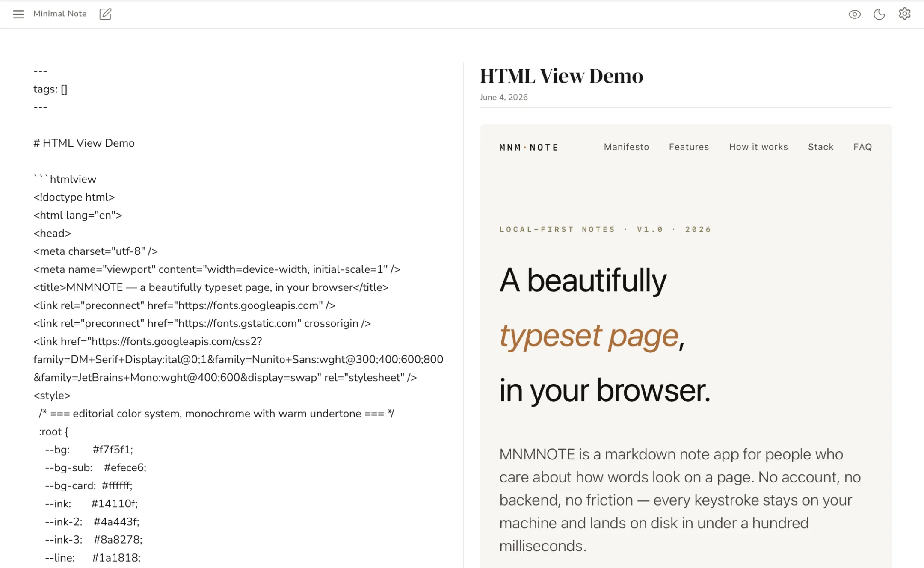This screenshot has height=568, width=924.
Task: Click the ```htmlview code fence line
Action: tap(65, 179)
